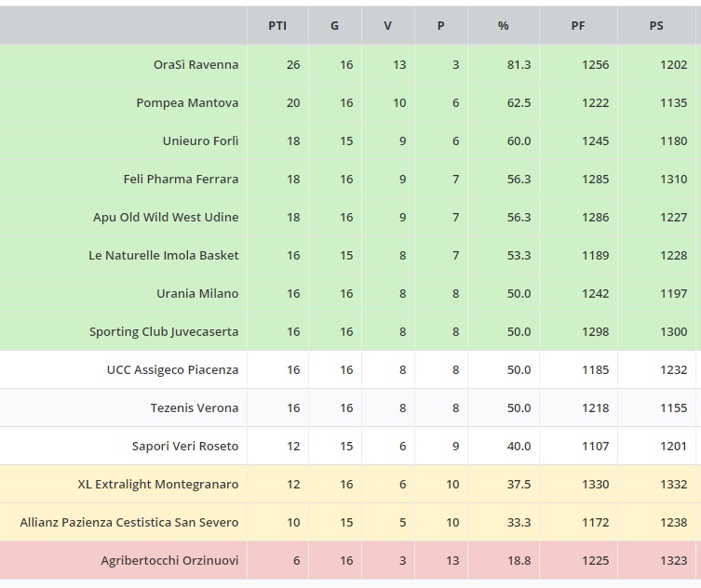The width and height of the screenshot is (701, 588).
Task: Sort by the PTI column header
Action: pos(277,26)
